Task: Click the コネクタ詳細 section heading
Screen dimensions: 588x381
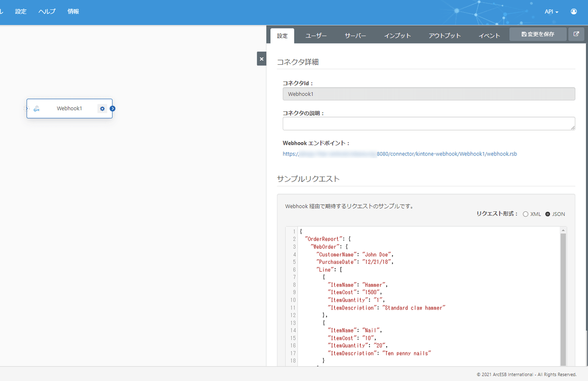Action: [x=298, y=62]
